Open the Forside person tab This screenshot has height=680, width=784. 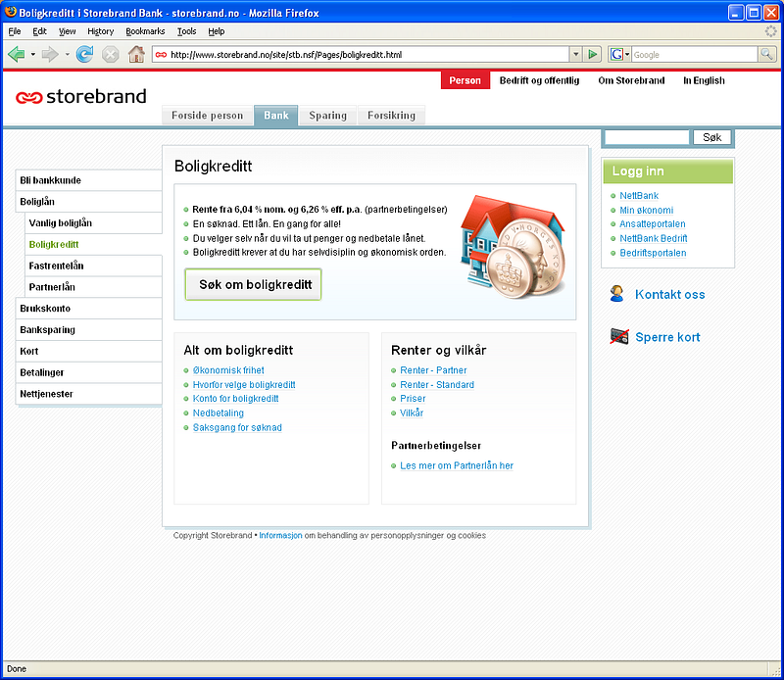pos(207,115)
